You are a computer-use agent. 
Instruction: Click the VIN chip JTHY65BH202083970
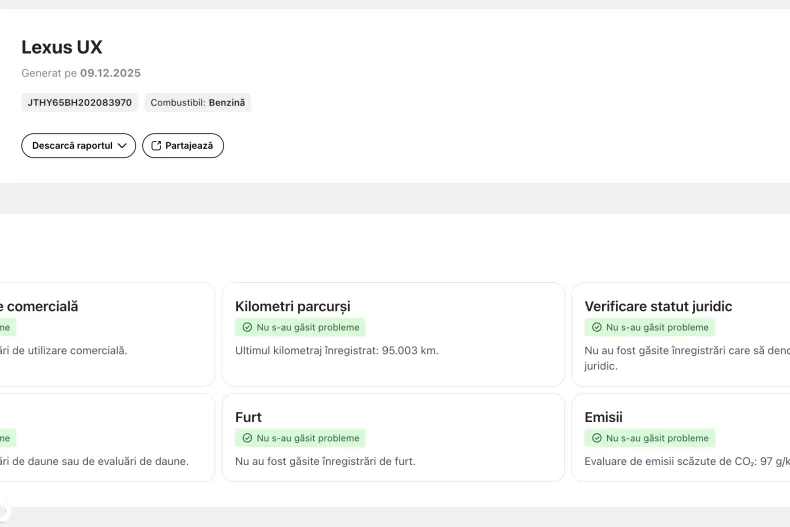[79, 103]
